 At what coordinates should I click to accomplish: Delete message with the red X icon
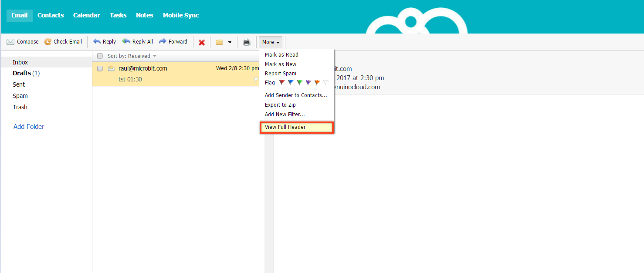(x=202, y=42)
